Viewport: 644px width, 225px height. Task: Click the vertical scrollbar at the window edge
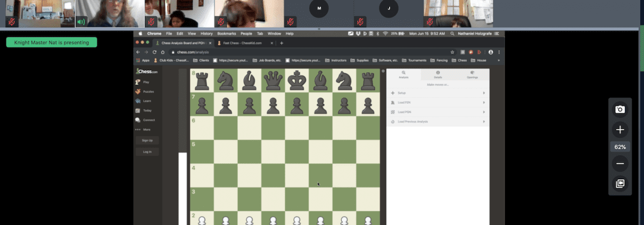[x=641, y=48]
